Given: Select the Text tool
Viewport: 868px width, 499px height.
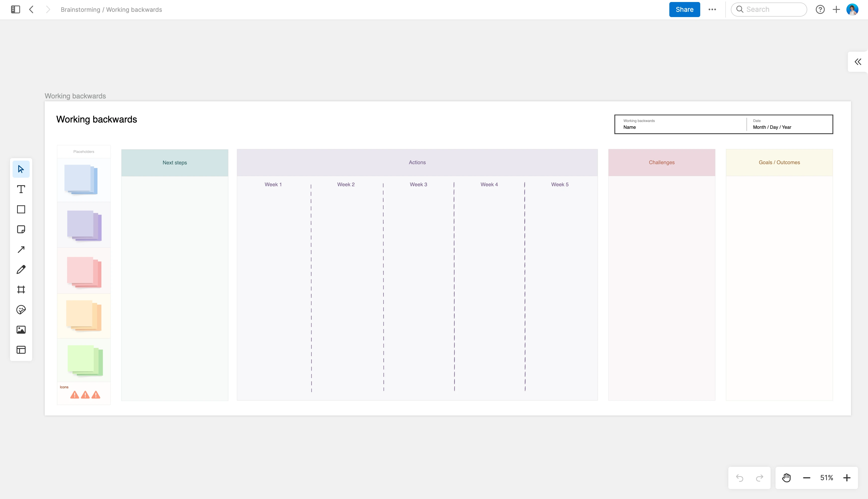Looking at the screenshot, I should pos(21,189).
